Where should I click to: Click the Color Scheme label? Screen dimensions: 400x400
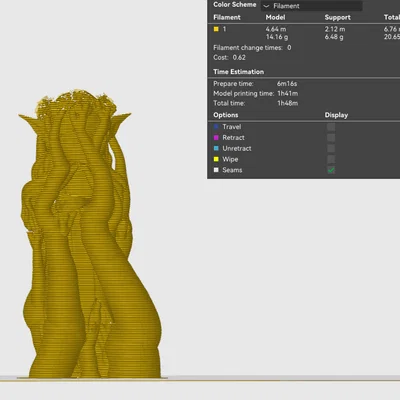click(235, 5)
